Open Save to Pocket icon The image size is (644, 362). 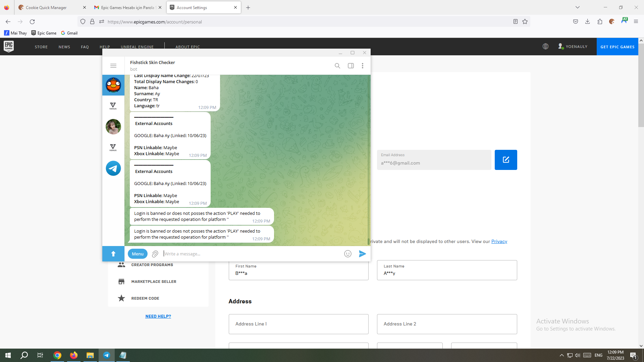[576, 22]
